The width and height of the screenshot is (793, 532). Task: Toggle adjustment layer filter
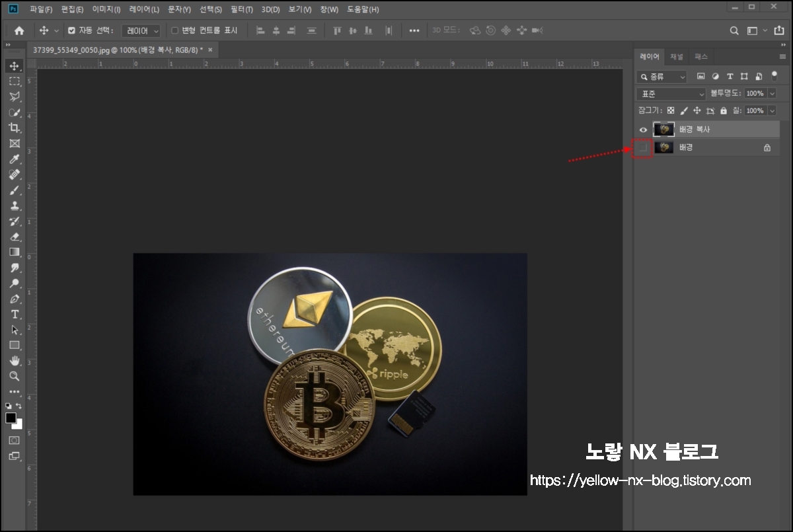click(x=716, y=77)
